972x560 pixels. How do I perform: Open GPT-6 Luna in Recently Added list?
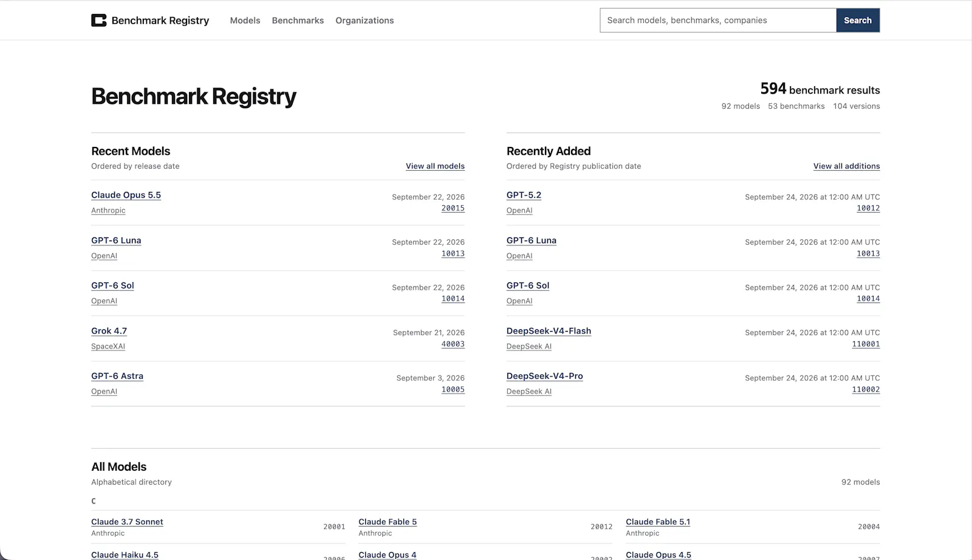pos(532,240)
